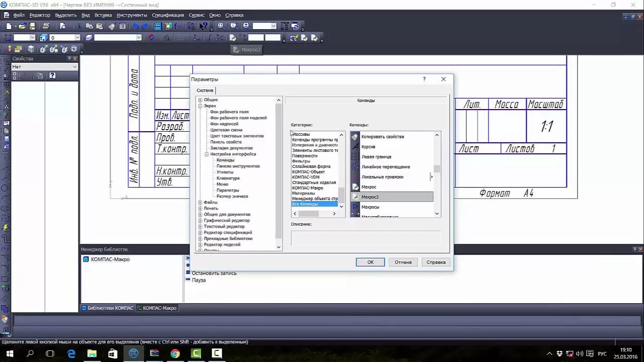Click the zoom-in magnifier with plus icon

[x=247, y=26]
